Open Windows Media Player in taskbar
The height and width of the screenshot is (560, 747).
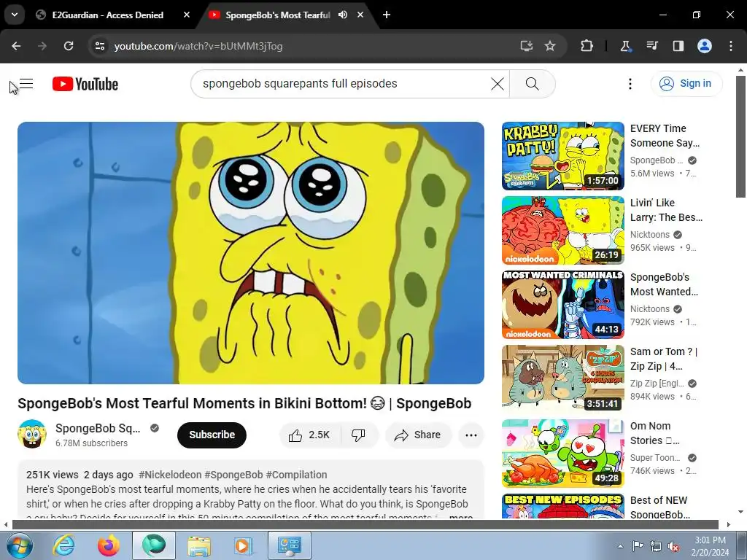(244, 545)
